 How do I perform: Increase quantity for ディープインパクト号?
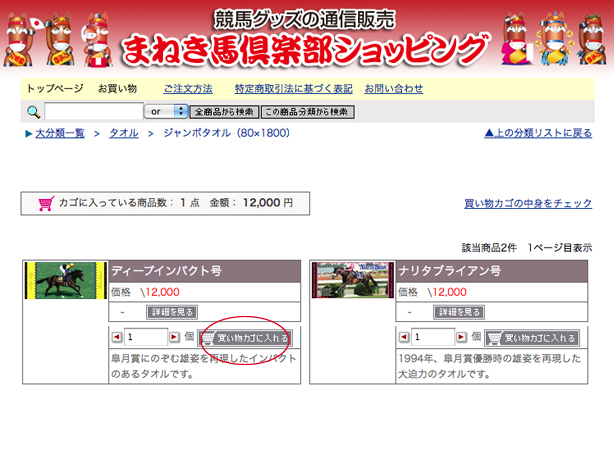174,337
